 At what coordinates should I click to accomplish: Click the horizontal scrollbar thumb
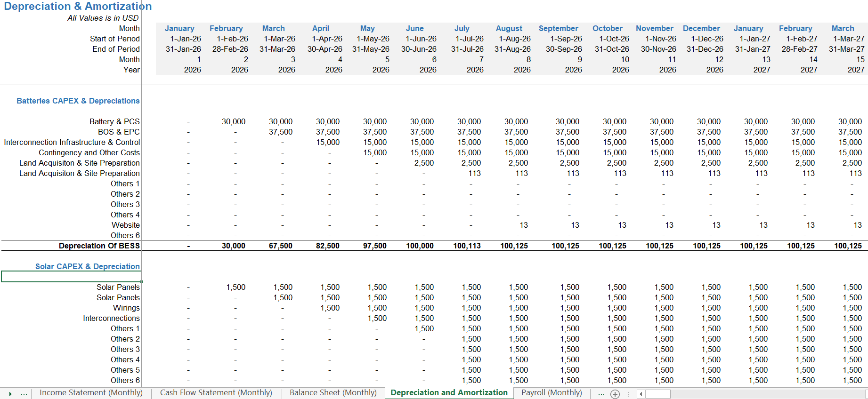click(658, 394)
